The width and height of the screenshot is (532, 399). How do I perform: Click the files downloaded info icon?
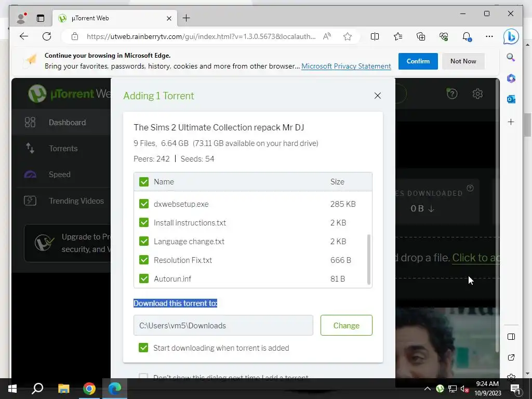[x=470, y=188]
